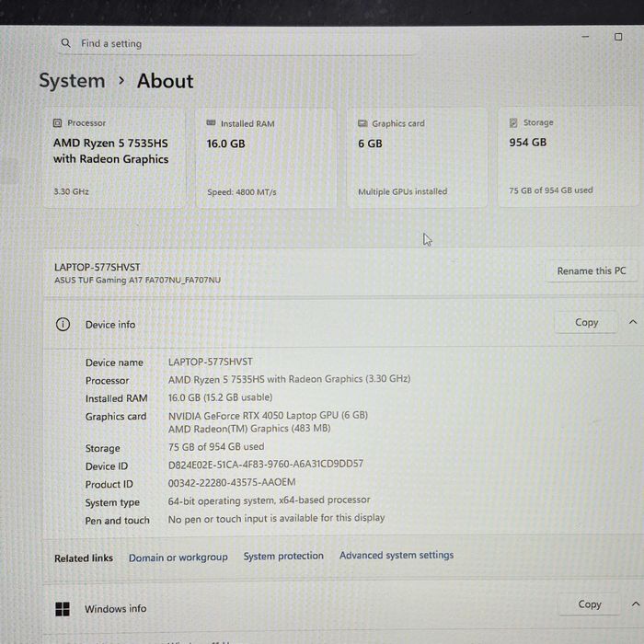Click the Windows info section header label
The image size is (644, 644).
point(115,609)
